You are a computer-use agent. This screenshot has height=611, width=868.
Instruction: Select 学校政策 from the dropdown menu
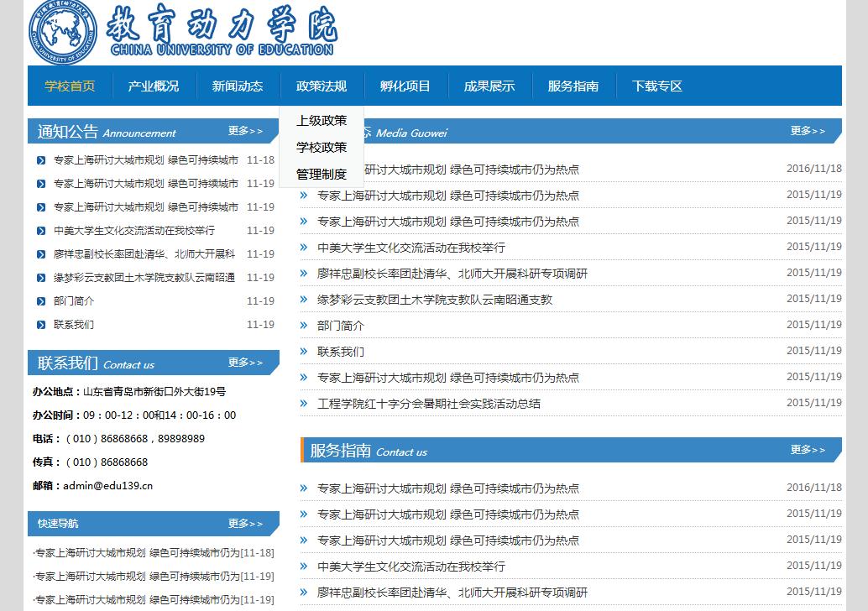321,148
